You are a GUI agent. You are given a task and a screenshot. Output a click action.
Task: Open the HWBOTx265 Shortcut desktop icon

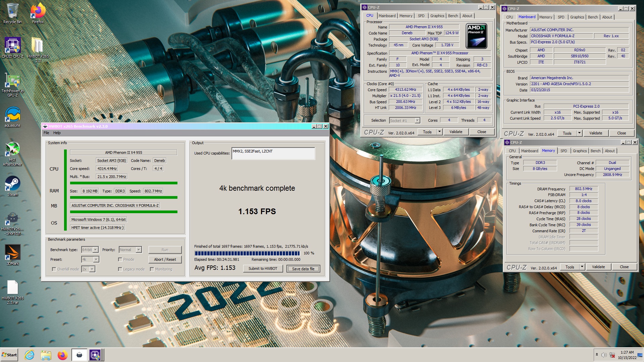click(12, 223)
